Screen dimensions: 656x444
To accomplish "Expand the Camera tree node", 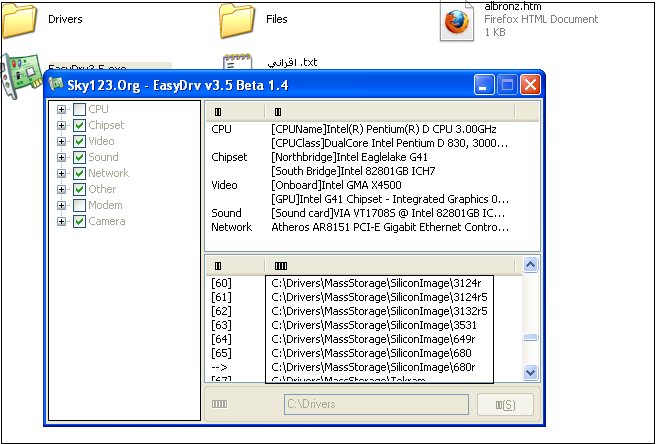I will pos(61,221).
